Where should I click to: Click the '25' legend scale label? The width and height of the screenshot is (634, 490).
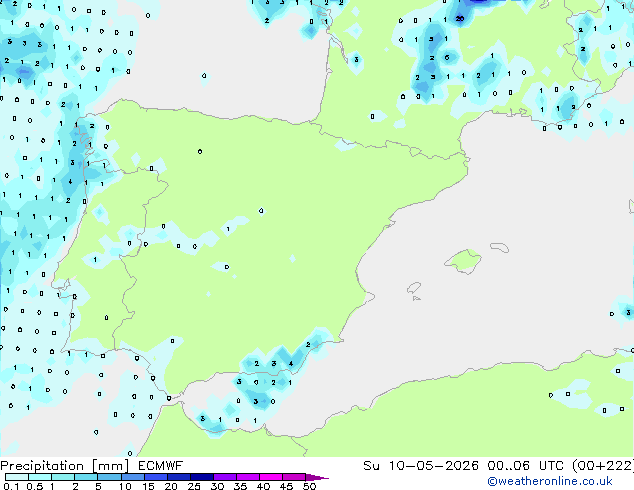194,486
